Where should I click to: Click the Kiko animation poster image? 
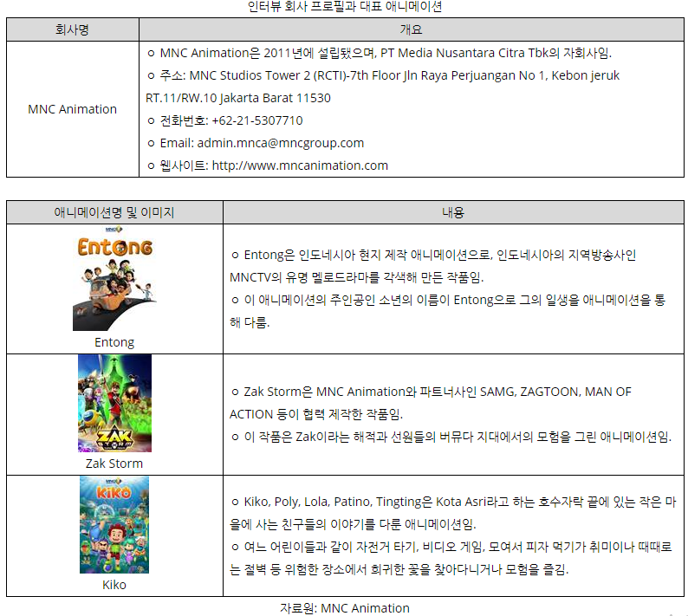114,525
